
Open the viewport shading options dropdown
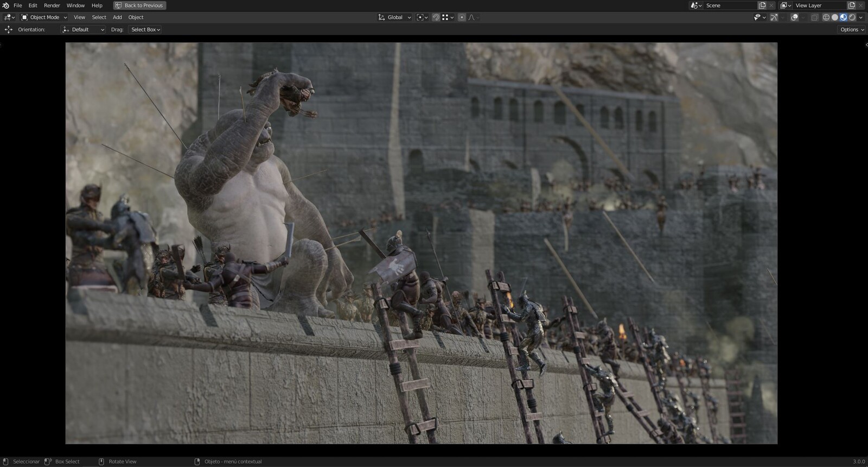point(861,17)
